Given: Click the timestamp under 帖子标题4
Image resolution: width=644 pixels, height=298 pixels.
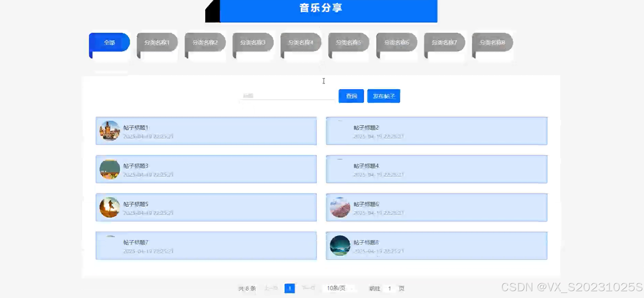Looking at the screenshot, I should 378,175.
